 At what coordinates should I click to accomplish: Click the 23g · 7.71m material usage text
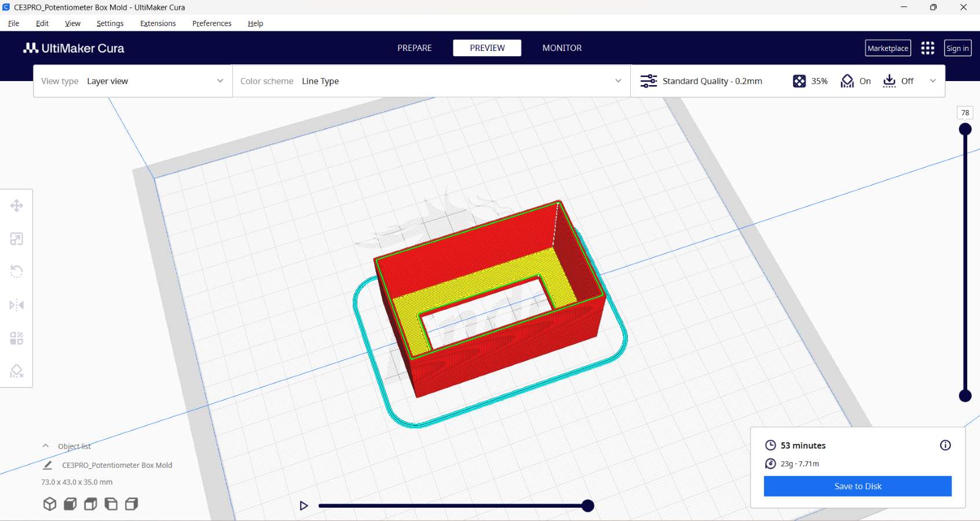point(800,464)
